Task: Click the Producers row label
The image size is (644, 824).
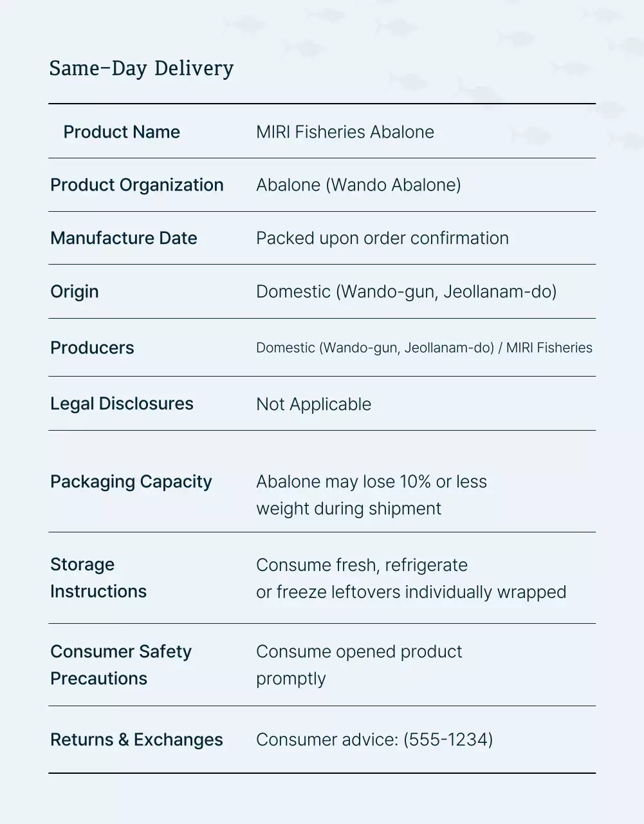Action: [x=92, y=348]
